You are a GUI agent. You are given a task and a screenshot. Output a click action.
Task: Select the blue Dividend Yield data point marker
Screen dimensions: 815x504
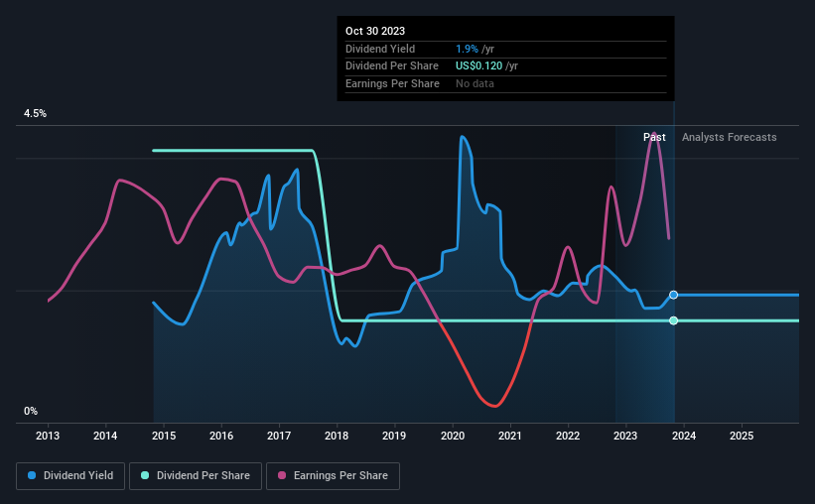coord(674,295)
